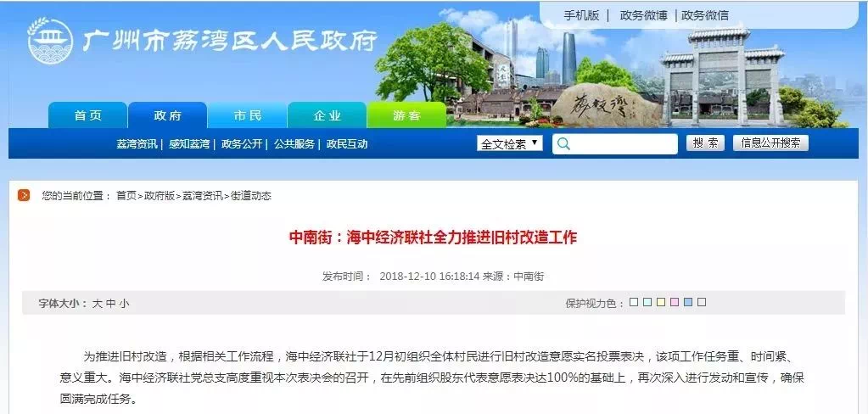Screen dimensions: 868x414
Task: Open 荔湾资讯 in the sub-navigation
Action: (x=137, y=144)
